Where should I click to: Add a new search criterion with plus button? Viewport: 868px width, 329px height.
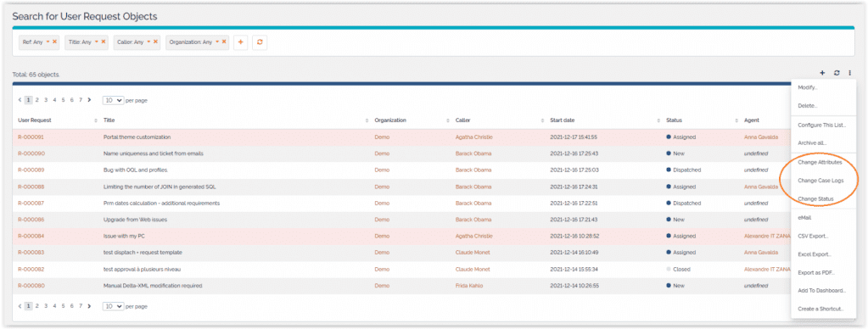click(240, 42)
